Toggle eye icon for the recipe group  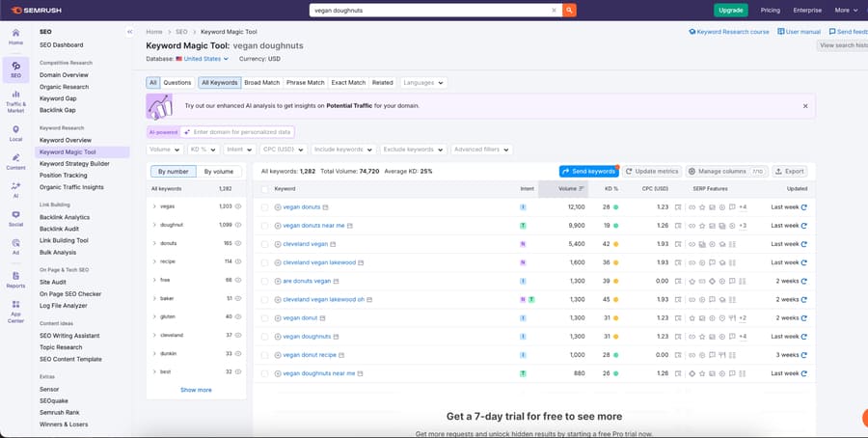(x=238, y=261)
